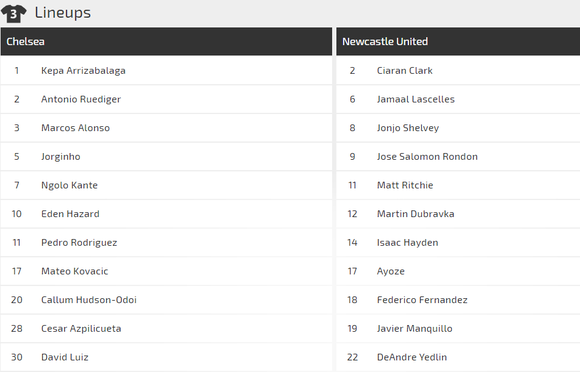The height and width of the screenshot is (372, 580).
Task: Click the Lineups section heading
Action: 63,13
